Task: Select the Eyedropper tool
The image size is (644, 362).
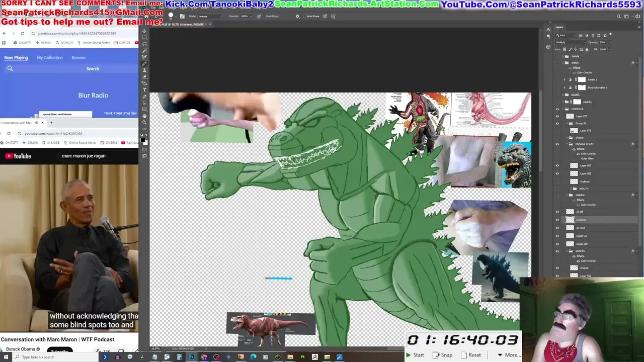Action: coord(144,57)
